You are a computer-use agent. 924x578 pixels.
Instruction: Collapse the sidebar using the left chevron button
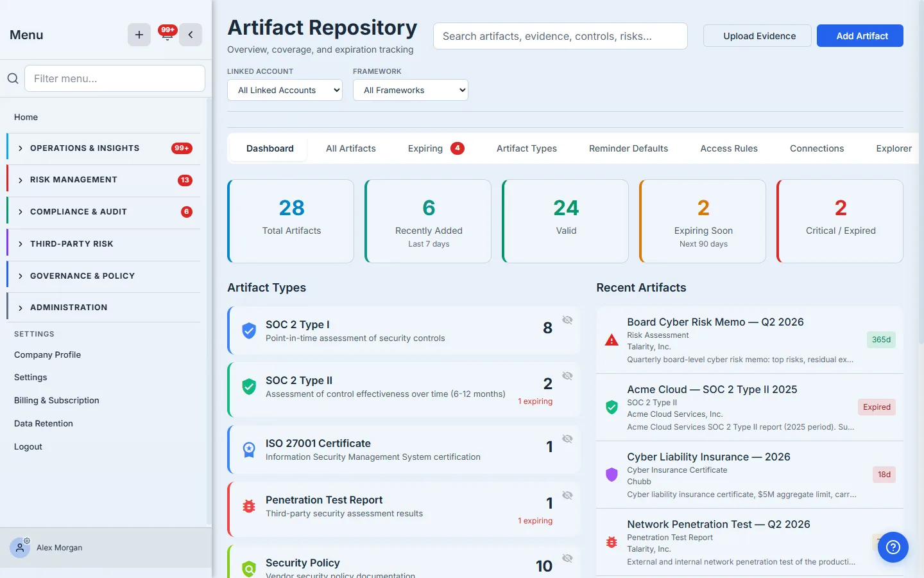191,35
